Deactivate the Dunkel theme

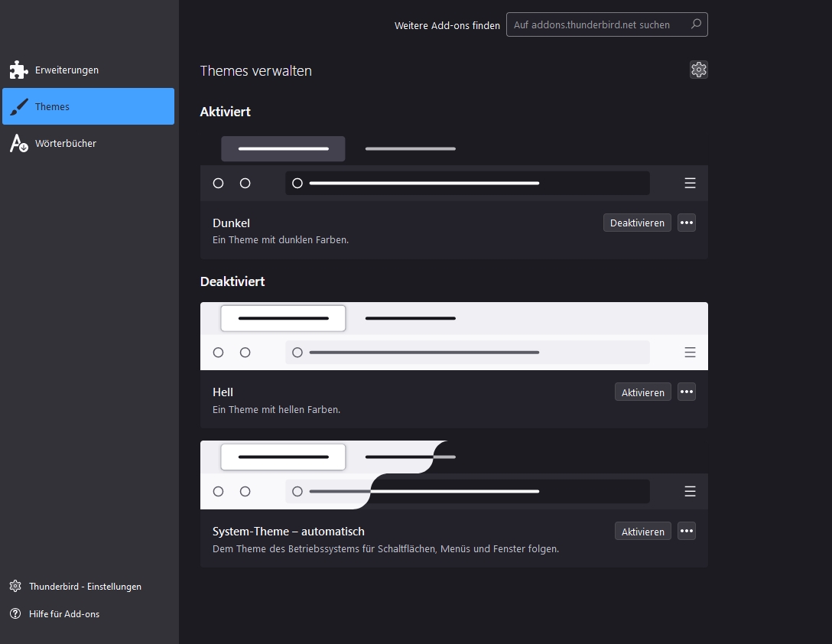[x=637, y=223]
